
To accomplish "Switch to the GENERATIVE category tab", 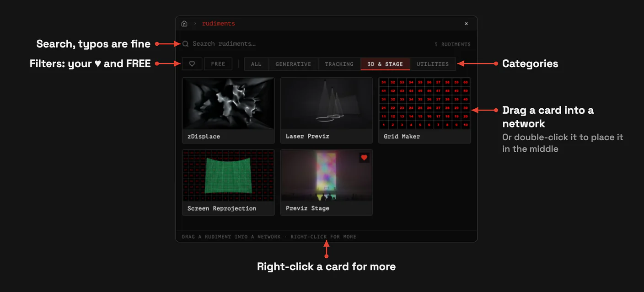I will 293,64.
